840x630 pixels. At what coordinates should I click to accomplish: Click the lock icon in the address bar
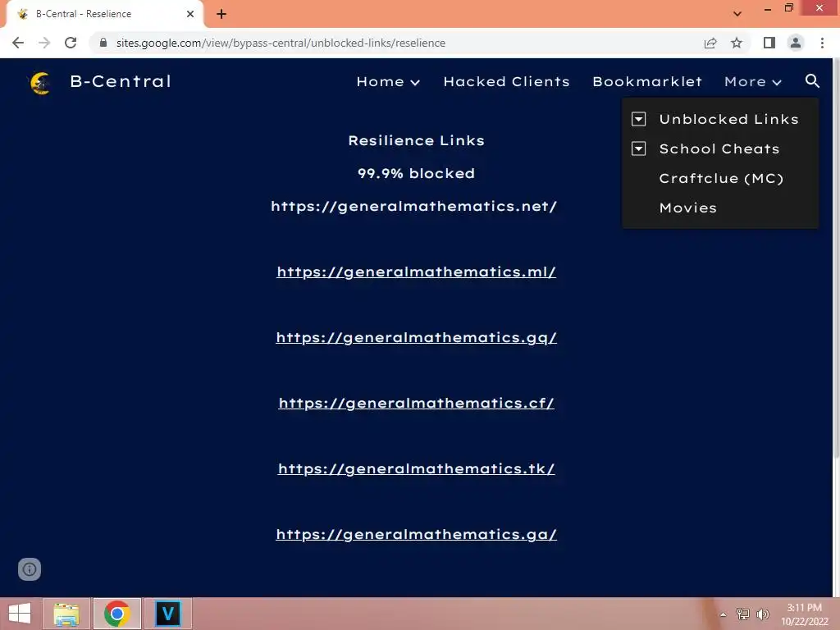[103, 43]
